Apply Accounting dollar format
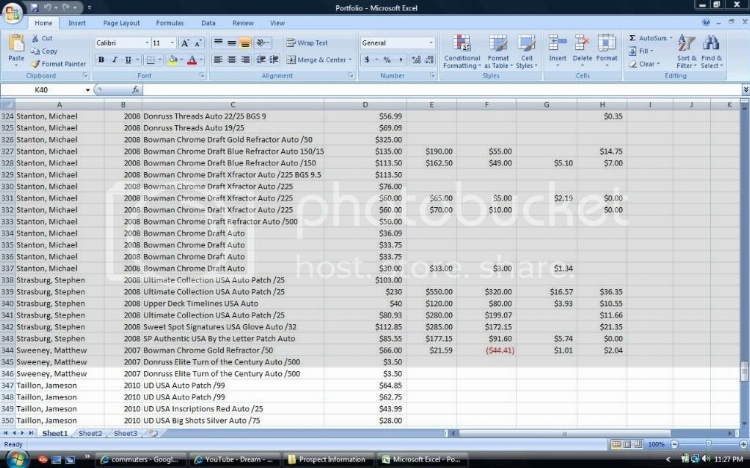 coord(367,60)
